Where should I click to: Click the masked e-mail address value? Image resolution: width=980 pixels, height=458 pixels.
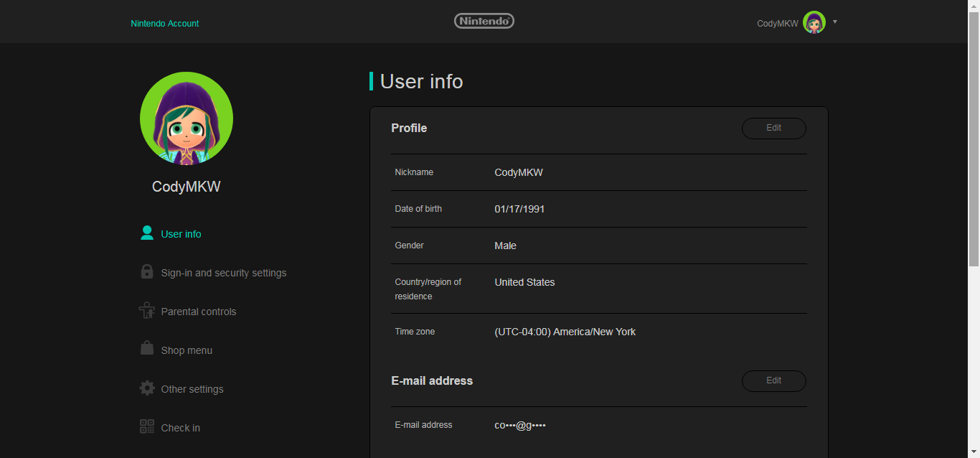click(520, 425)
